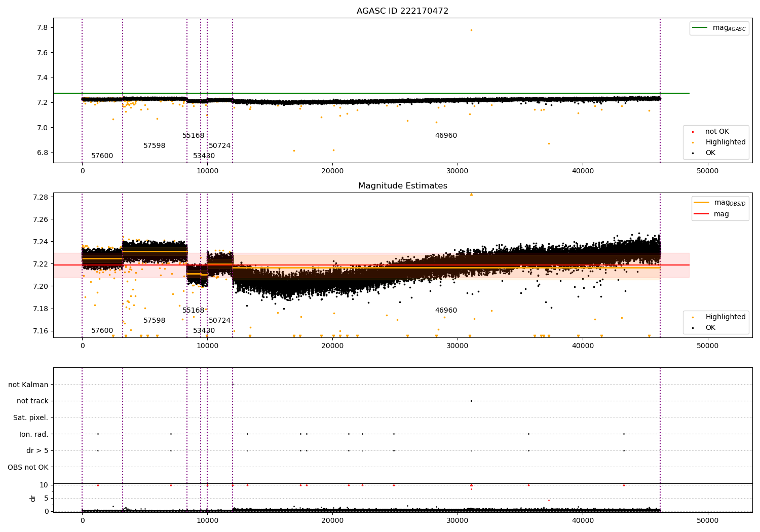
Task: Click the 57600 obsid label in top plot
Action: point(102,156)
